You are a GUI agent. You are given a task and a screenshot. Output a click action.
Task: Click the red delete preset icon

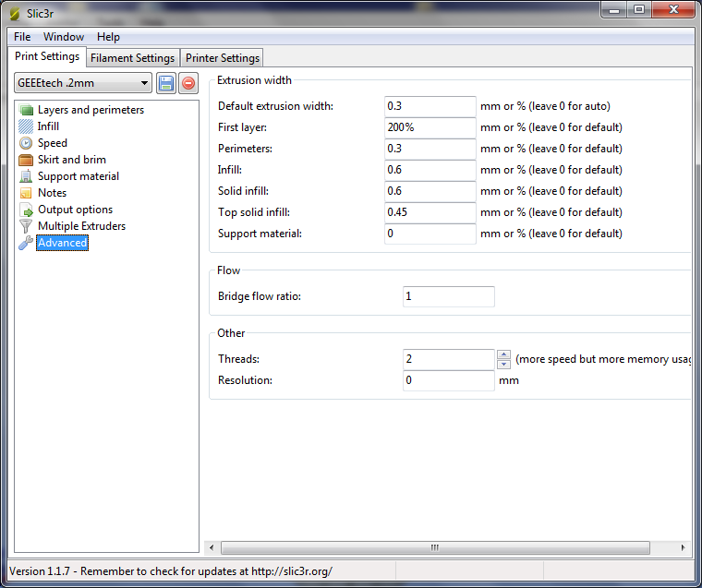188,83
